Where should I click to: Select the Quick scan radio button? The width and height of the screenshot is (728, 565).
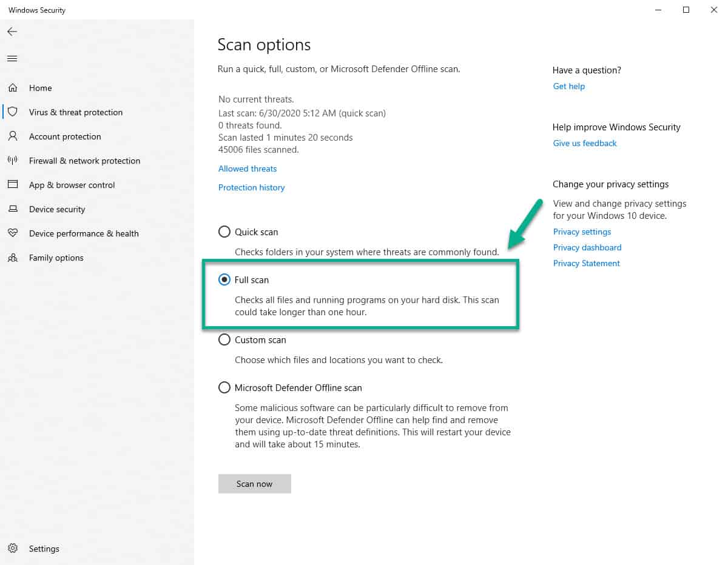(224, 232)
